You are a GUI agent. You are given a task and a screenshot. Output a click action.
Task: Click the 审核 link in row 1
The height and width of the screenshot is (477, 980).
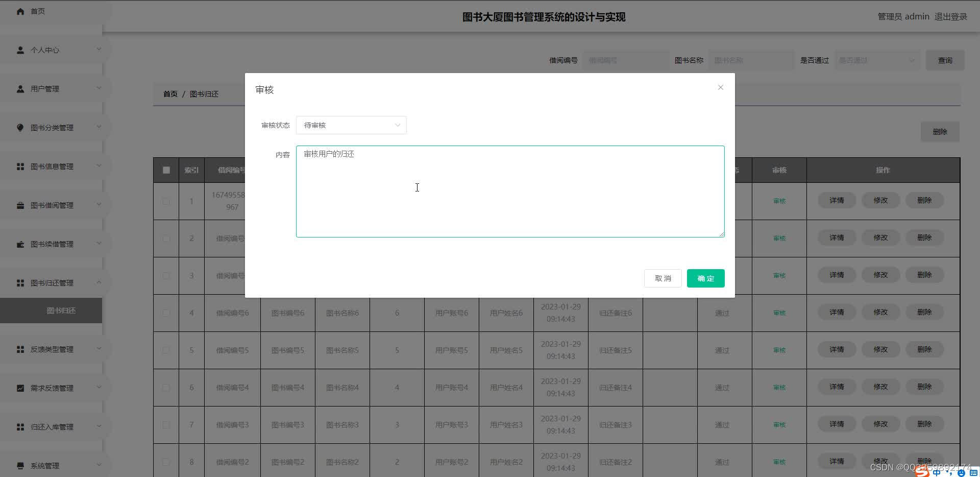click(779, 201)
